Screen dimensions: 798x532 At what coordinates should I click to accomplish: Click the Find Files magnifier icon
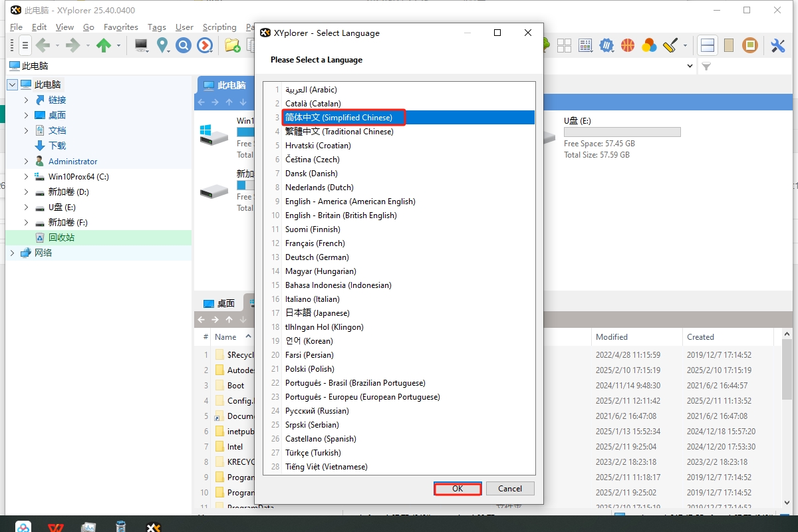click(184, 45)
